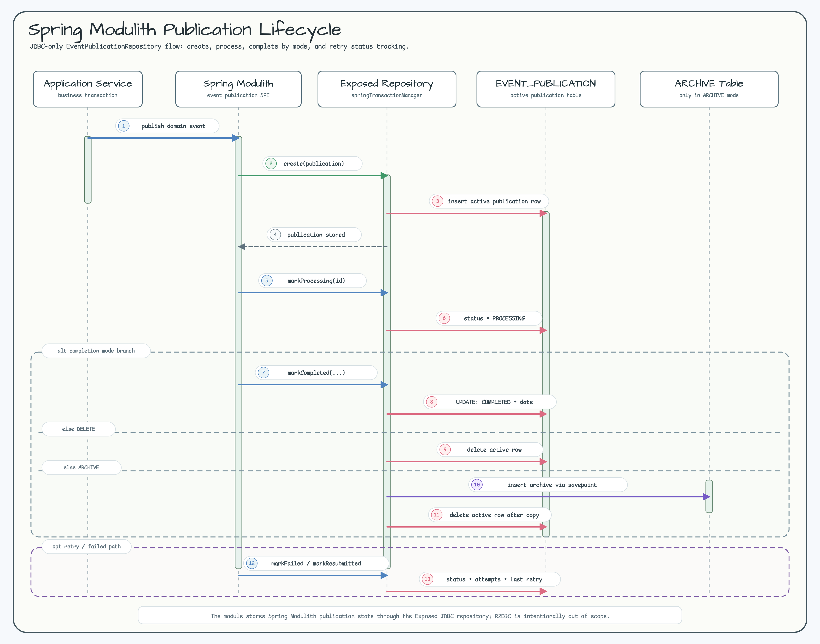Click the 'Spring Modulith Publication Lifecycle' title
The height and width of the screenshot is (644, 820).
click(x=184, y=30)
